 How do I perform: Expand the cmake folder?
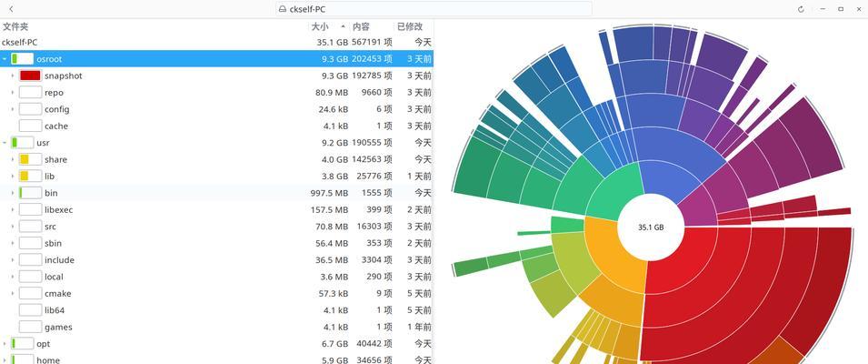(x=13, y=293)
